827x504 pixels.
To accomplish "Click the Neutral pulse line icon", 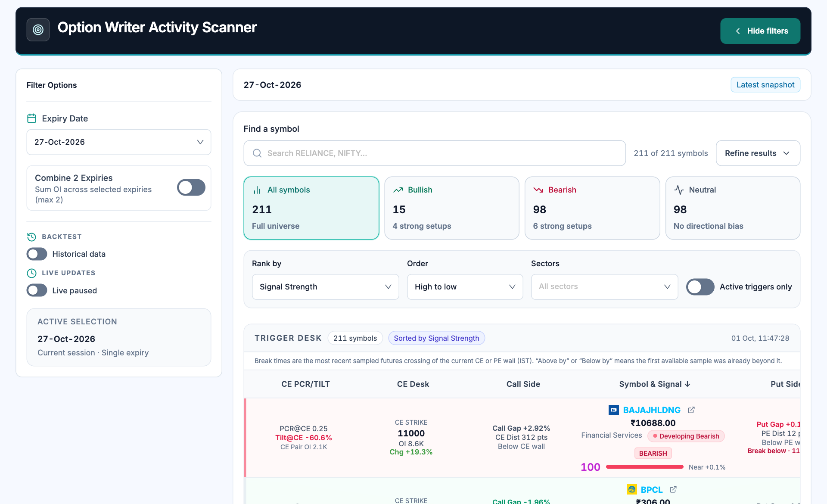I will click(679, 190).
